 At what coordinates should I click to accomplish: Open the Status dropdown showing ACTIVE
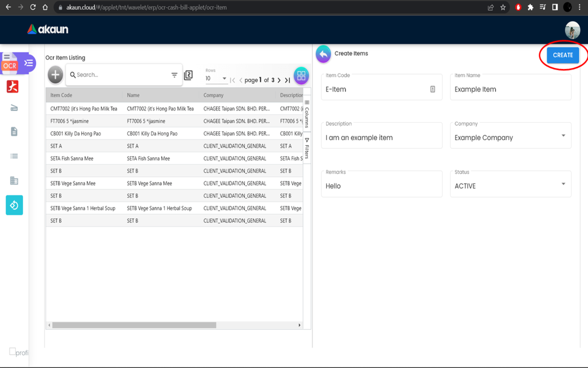563,184
